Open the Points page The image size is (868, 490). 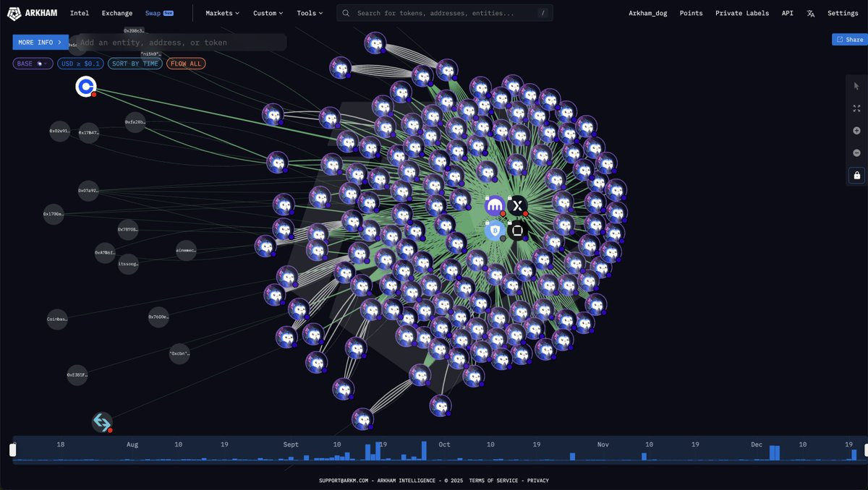[x=691, y=13]
